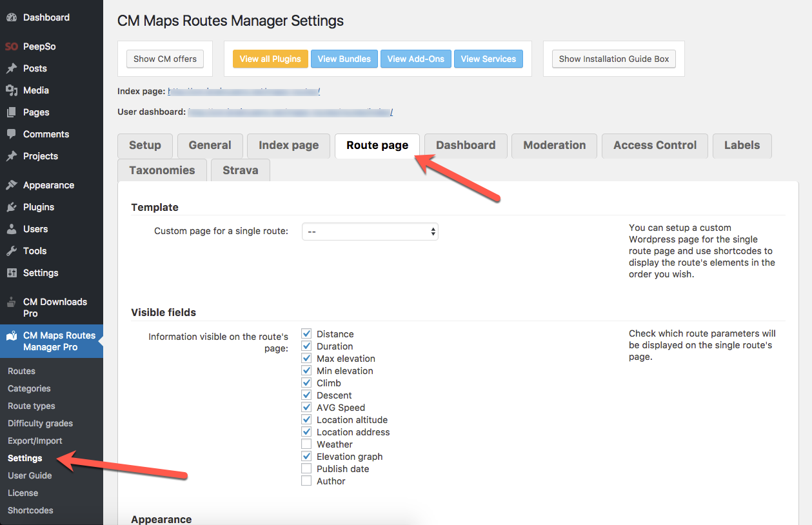Switch to the Labels tab
812x525 pixels.
(x=742, y=146)
